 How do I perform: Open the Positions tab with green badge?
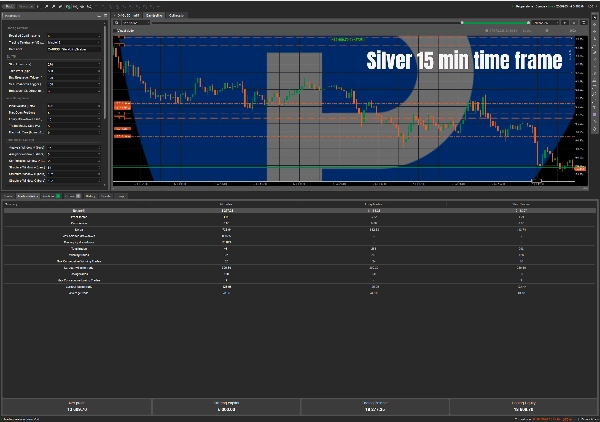point(51,196)
